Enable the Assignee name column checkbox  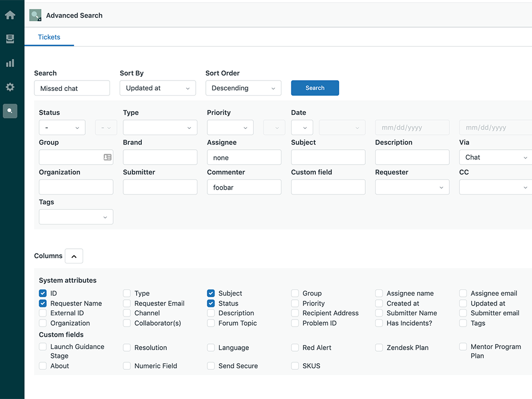(379, 294)
